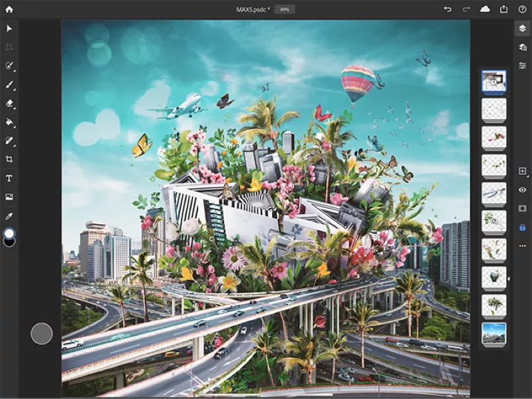Select the third layer with pink flower

pyautogui.click(x=494, y=138)
